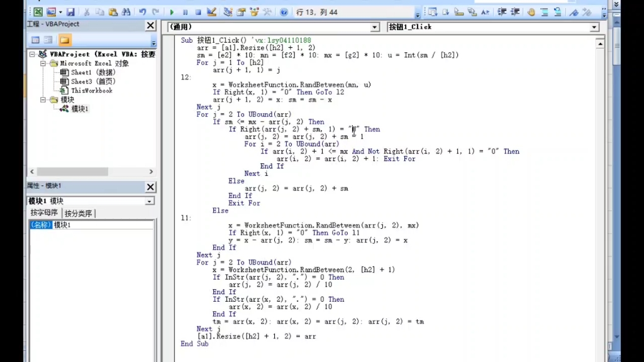The width and height of the screenshot is (644, 362).
Task: Toggle a breakpoint using the hand icon
Action: tap(531, 11)
